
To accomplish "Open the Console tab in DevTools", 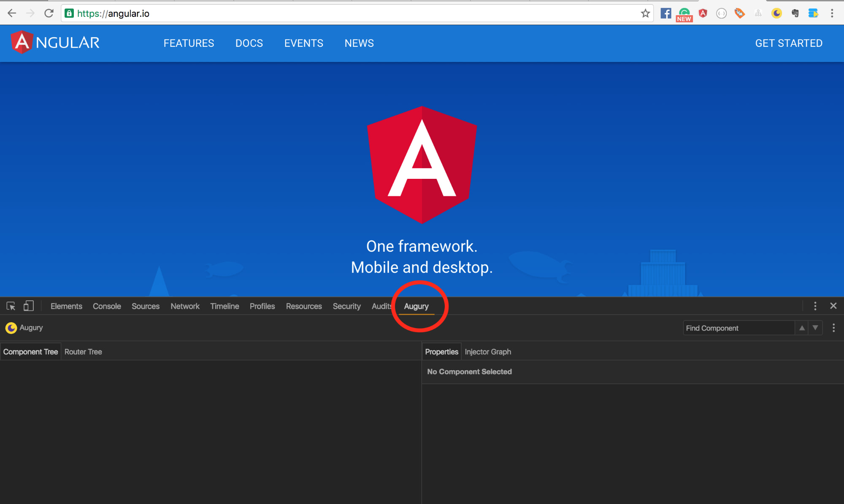I will click(x=106, y=306).
